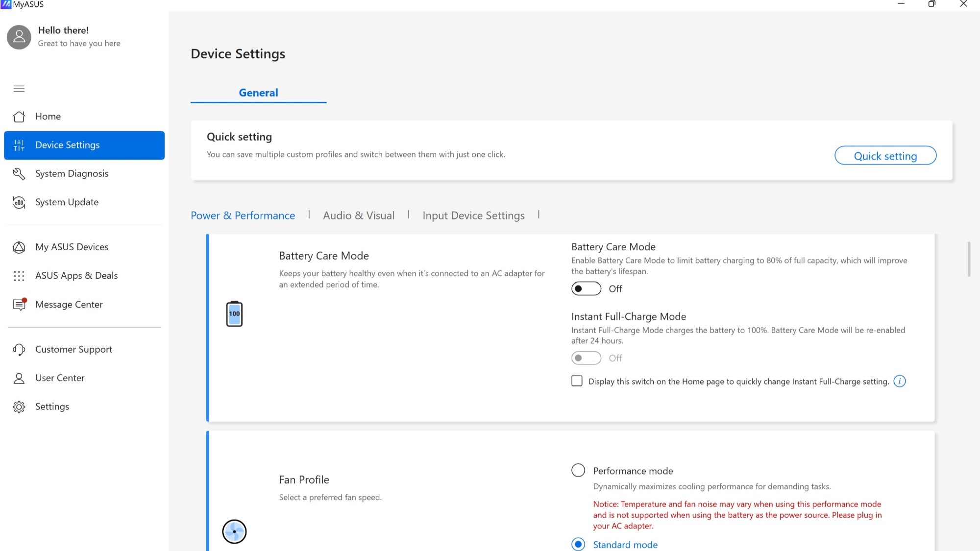The height and width of the screenshot is (551, 980).
Task: Click the MyASUS logo in the title bar
Action: point(6,4)
